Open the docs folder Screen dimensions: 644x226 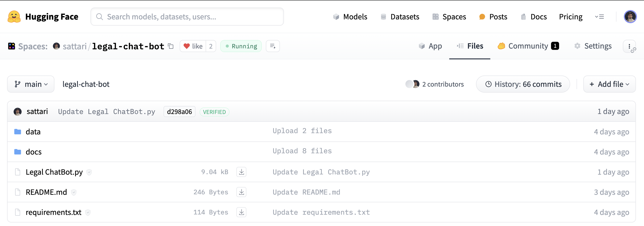point(34,152)
